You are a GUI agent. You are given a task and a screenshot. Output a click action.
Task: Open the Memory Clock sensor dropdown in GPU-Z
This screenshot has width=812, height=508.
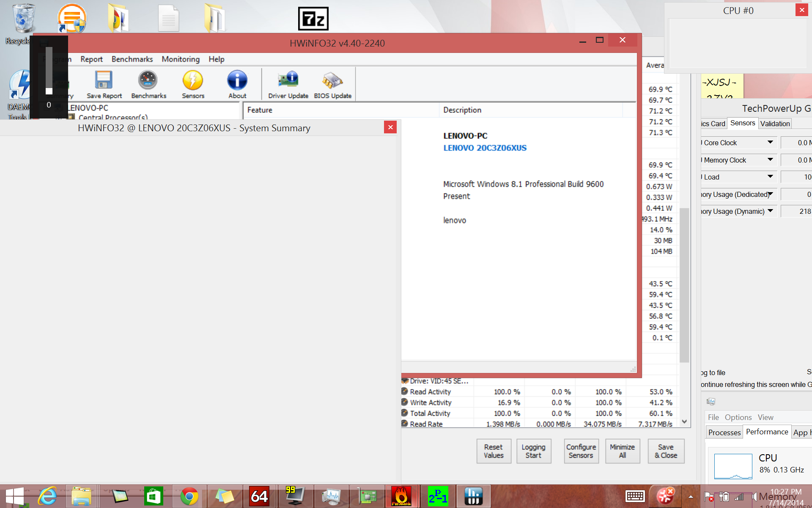click(x=770, y=160)
